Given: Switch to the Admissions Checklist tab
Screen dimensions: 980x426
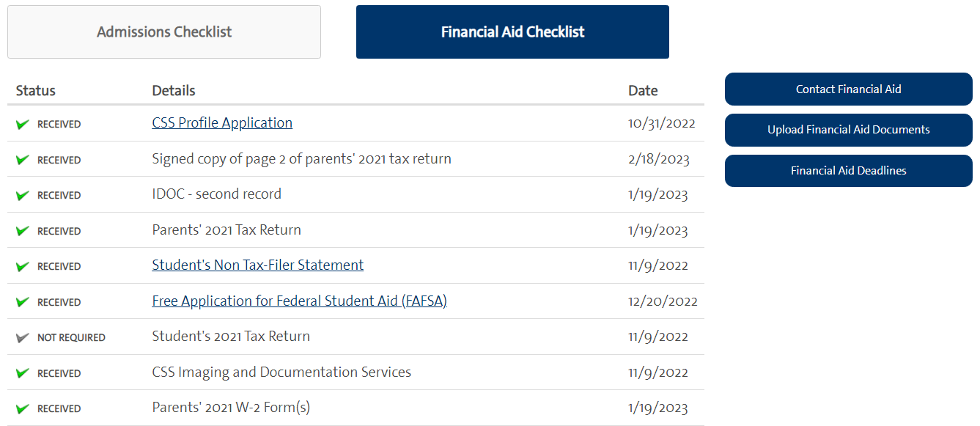Looking at the screenshot, I should (164, 32).
